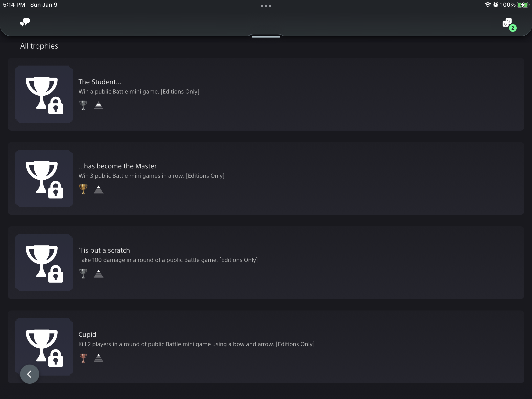Click the gold trophy grade icon under the Master
The width and height of the screenshot is (532, 399).
(x=83, y=189)
